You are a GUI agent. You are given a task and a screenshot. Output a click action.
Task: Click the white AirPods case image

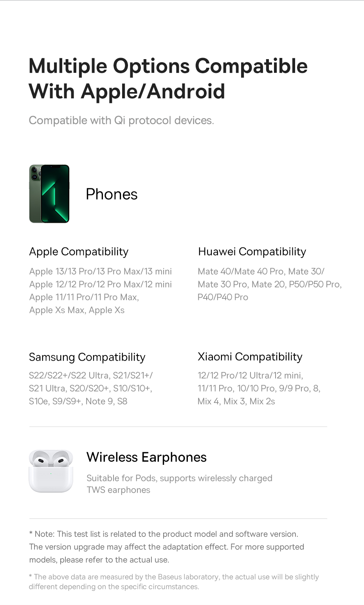click(51, 471)
